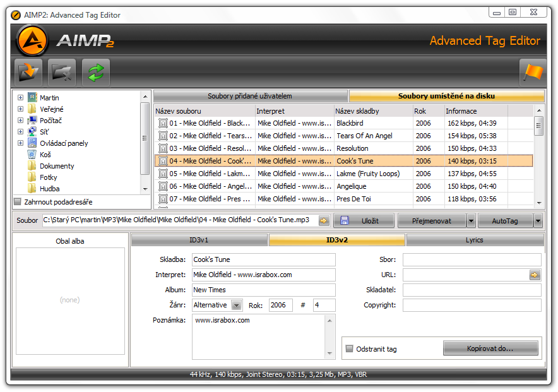Click the Album input field
The height and width of the screenshot is (392, 558).
point(264,290)
